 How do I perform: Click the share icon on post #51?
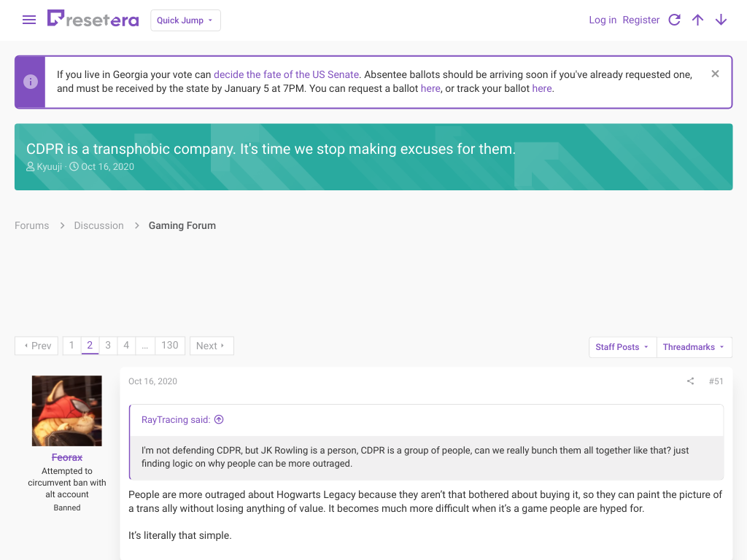tap(690, 381)
